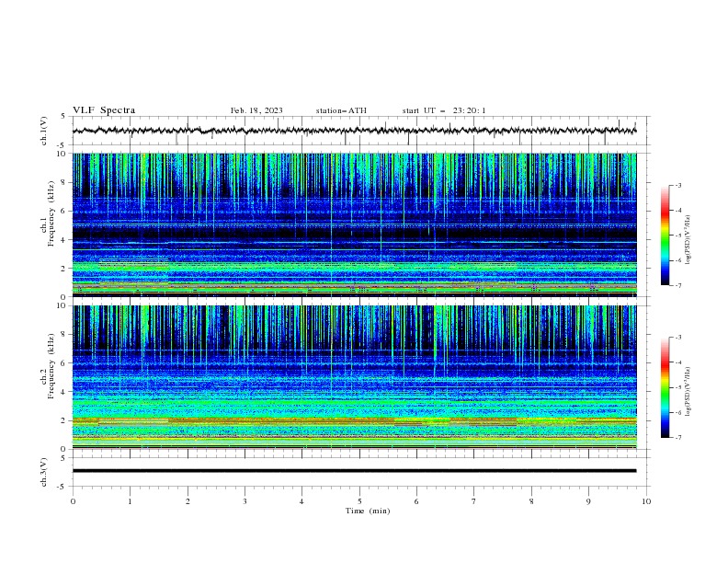
Task: Click the time axis tick label "0"
Action: coord(73,501)
